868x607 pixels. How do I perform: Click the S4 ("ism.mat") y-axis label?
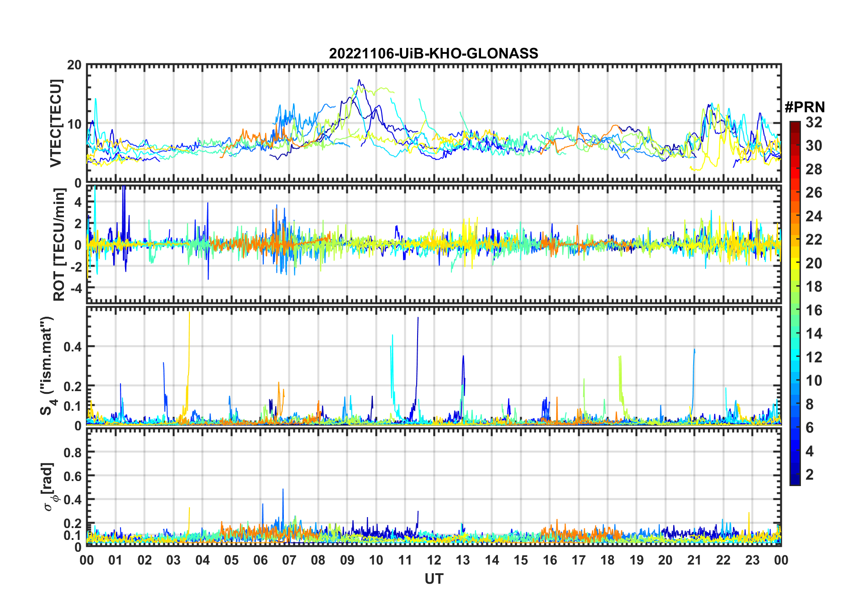pyautogui.click(x=47, y=366)
